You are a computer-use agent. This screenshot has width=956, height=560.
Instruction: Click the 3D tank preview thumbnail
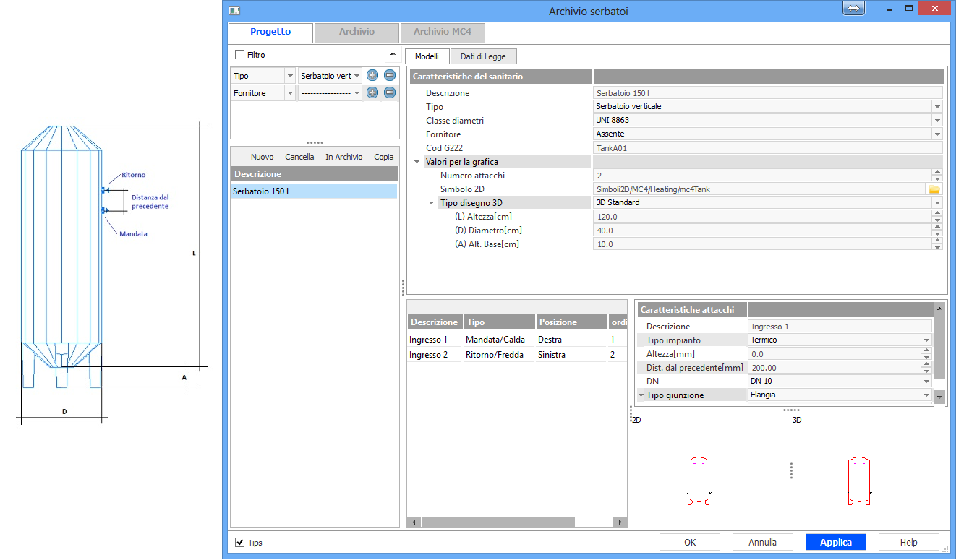coord(858,481)
